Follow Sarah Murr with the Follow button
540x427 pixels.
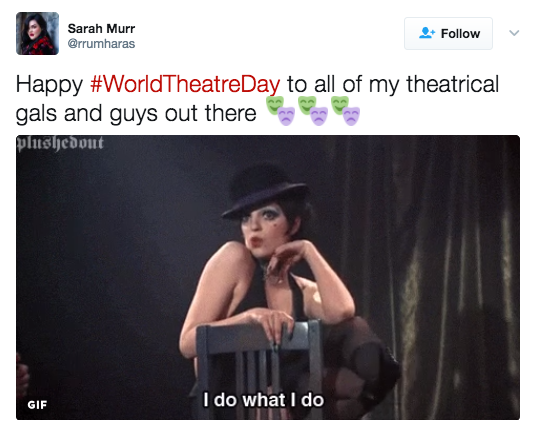[448, 33]
